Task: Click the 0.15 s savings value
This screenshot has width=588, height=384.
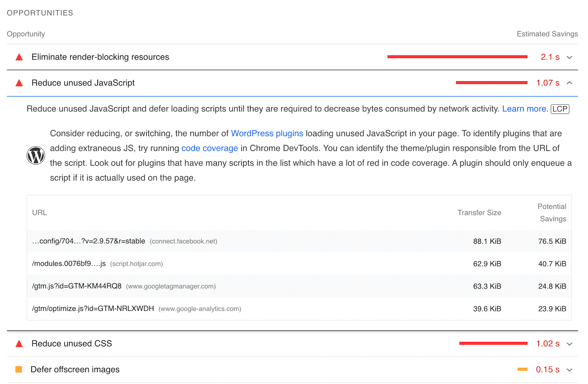Action: (548, 370)
